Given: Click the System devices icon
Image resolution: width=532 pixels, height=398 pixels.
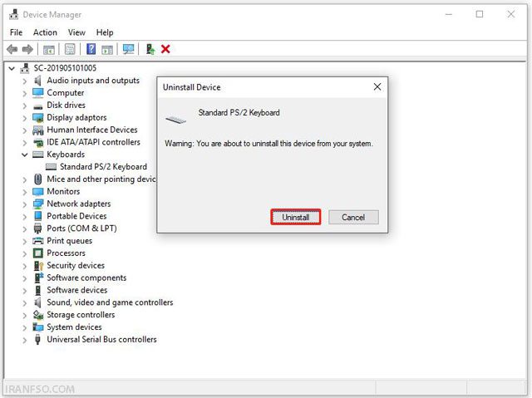Looking at the screenshot, I should (x=38, y=327).
